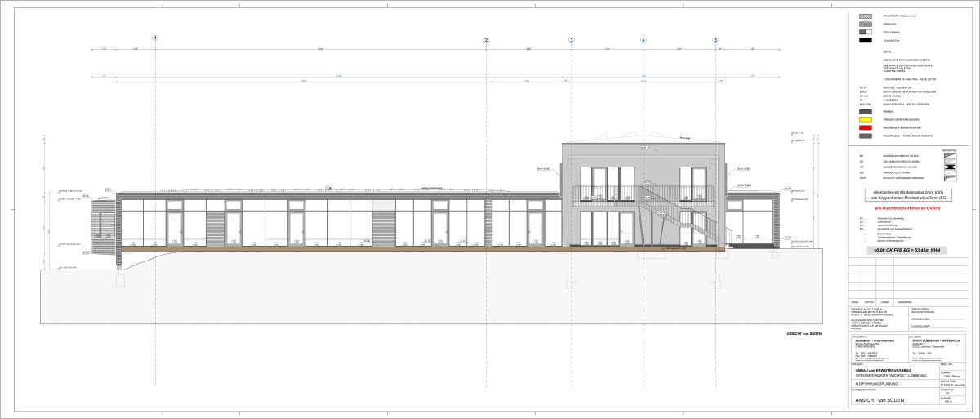Click the ANSICHT von SÜDEN title block text
The image size is (980, 419).
pyautogui.click(x=879, y=399)
